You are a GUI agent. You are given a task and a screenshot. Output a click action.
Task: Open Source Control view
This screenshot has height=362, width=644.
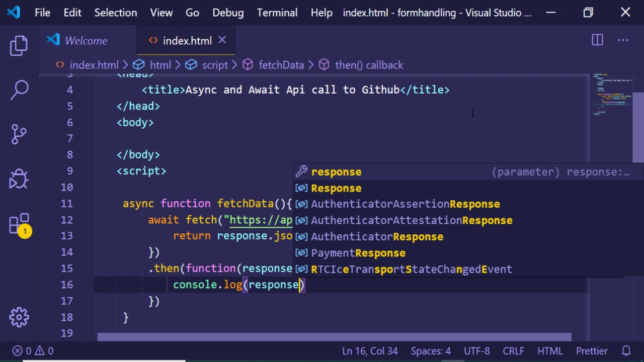[19, 134]
